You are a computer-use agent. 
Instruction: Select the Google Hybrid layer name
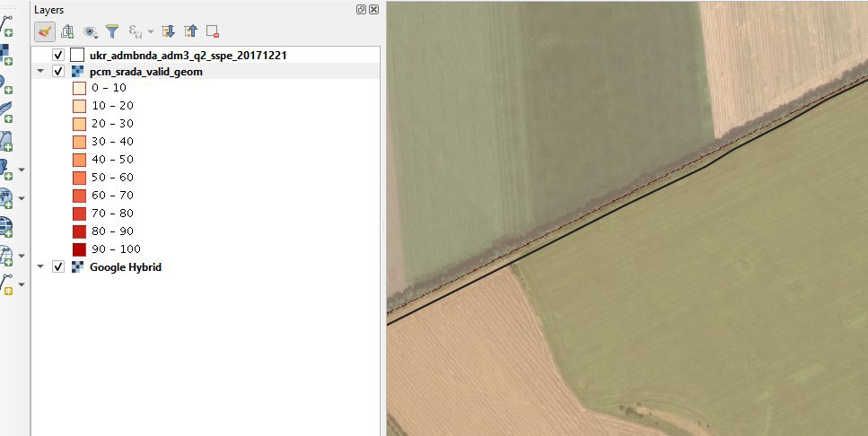click(x=126, y=267)
